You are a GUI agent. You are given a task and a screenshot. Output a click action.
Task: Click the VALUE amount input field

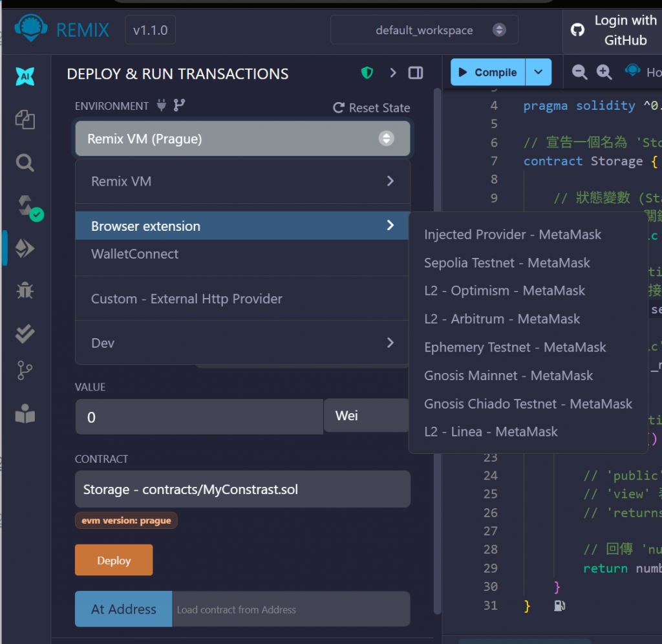(x=199, y=417)
